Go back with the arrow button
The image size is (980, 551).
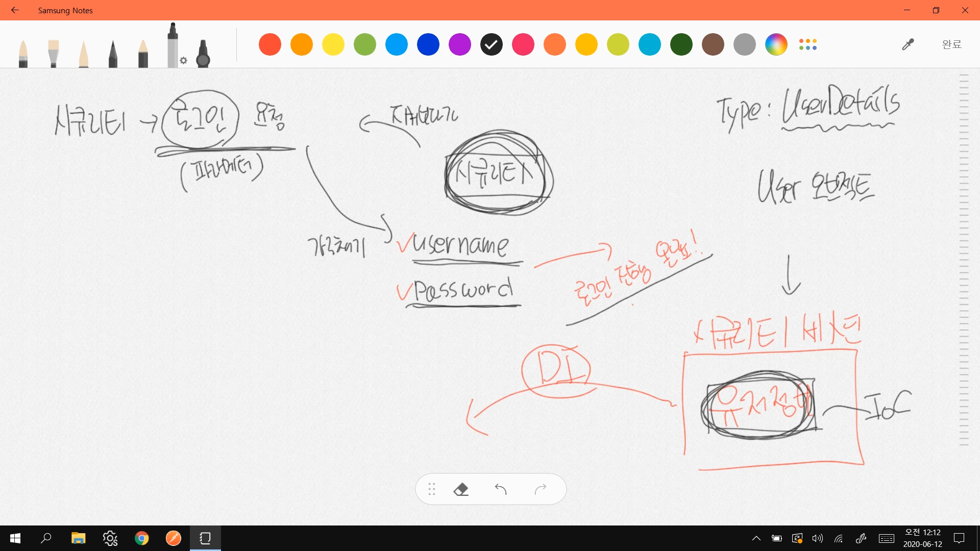[x=15, y=10]
